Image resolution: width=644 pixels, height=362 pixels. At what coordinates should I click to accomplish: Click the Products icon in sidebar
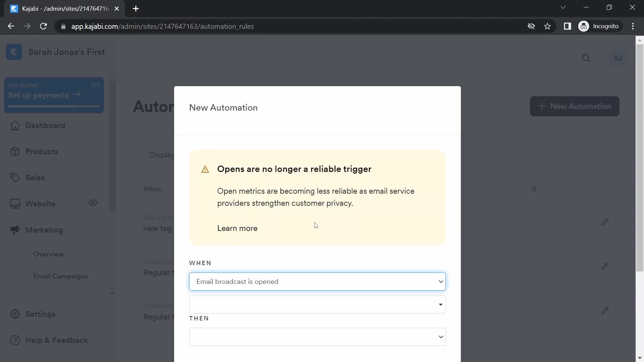(15, 152)
